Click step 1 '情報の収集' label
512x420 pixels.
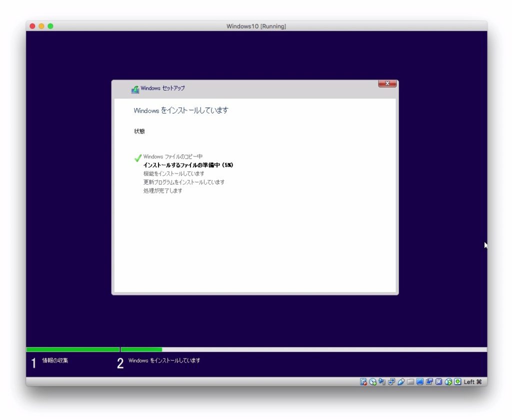(55, 360)
